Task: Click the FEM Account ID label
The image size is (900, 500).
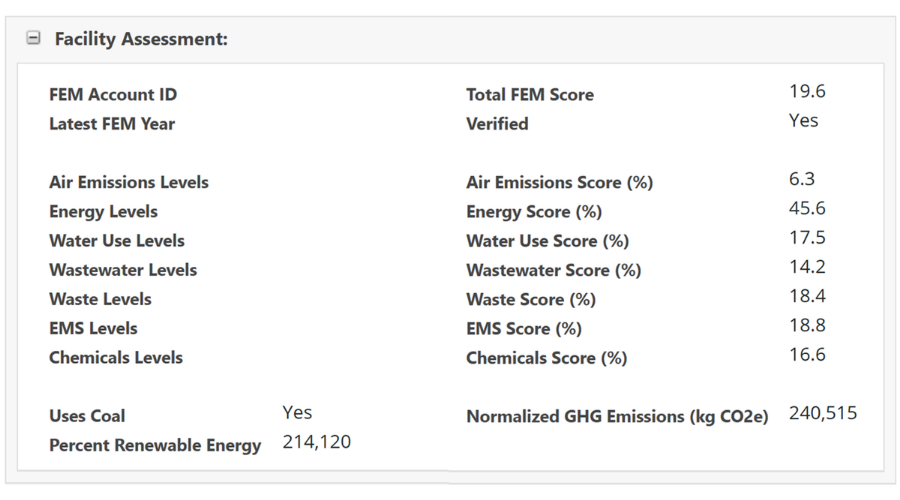Action: (113, 95)
